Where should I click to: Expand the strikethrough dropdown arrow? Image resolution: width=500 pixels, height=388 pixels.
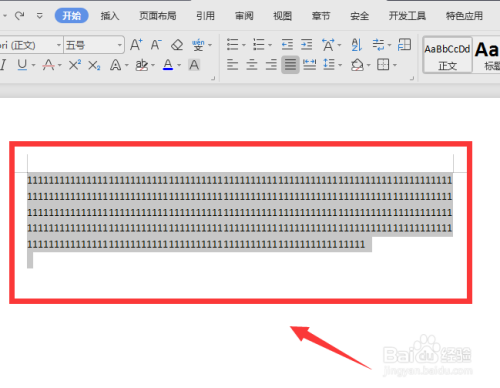point(60,65)
